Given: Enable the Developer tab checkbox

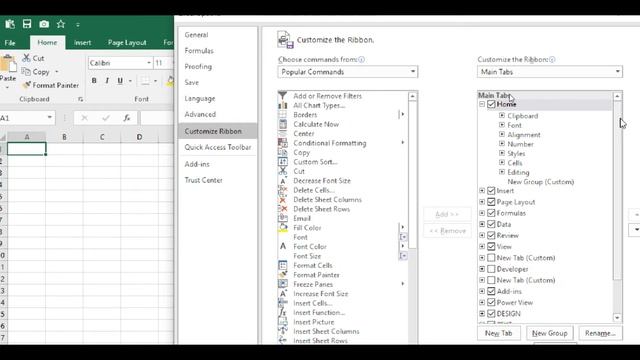Looking at the screenshot, I should tap(491, 269).
